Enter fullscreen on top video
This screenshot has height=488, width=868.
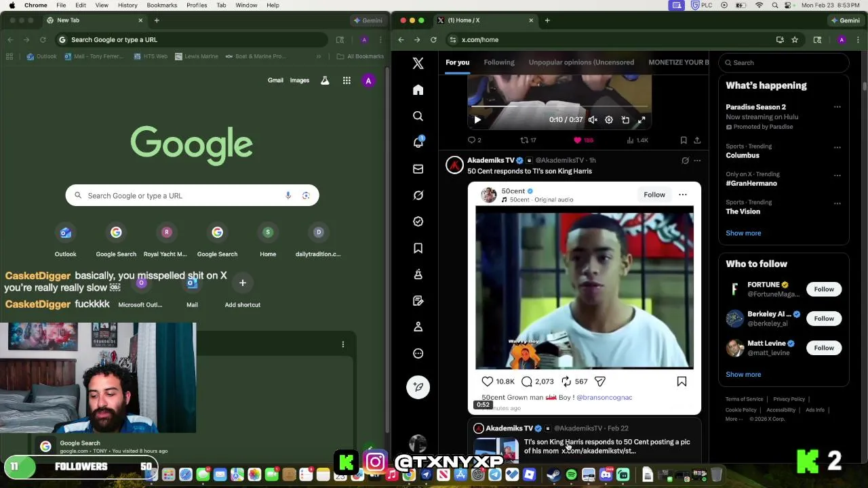click(642, 120)
